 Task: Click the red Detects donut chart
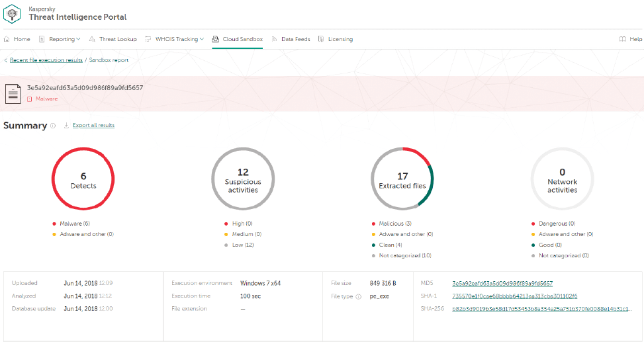[83, 179]
